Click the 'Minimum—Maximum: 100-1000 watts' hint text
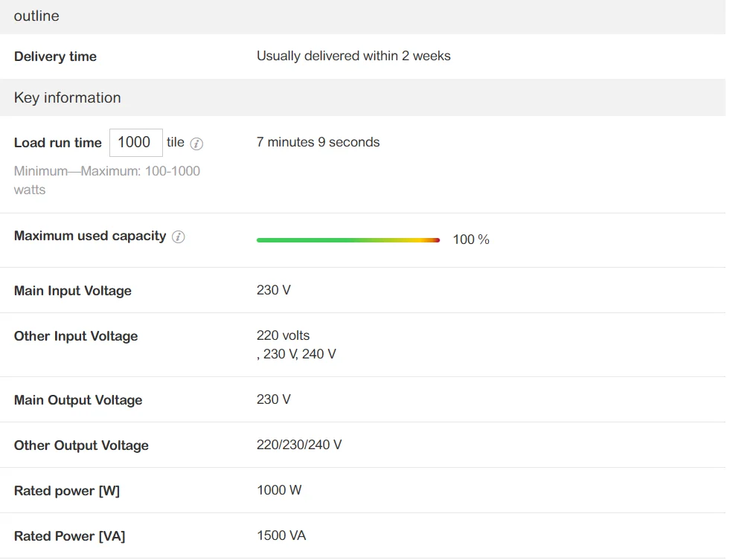 (106, 180)
